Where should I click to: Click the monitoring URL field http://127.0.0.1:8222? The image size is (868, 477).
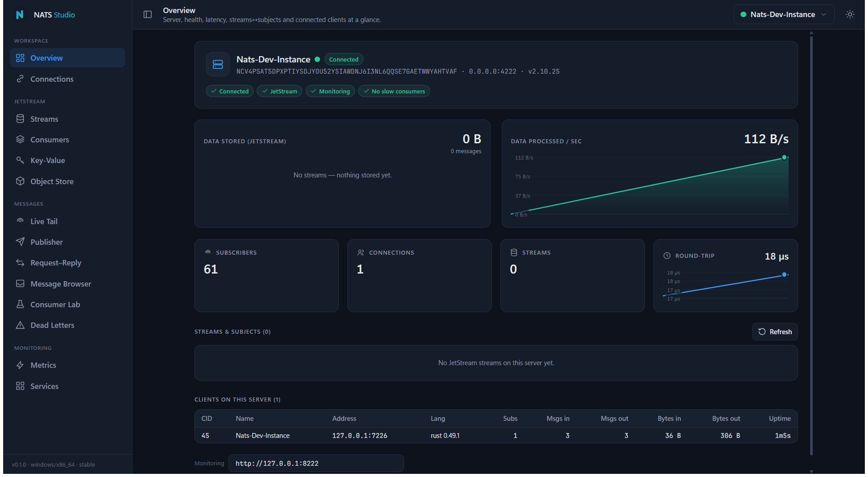[x=316, y=464]
